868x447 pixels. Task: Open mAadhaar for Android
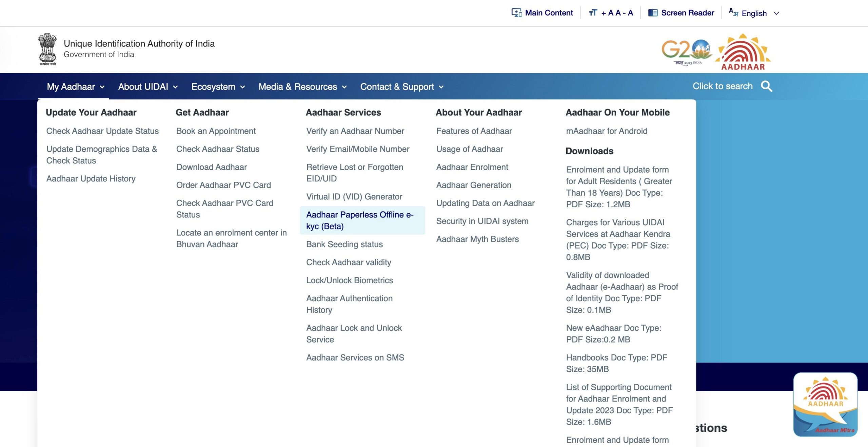point(607,131)
